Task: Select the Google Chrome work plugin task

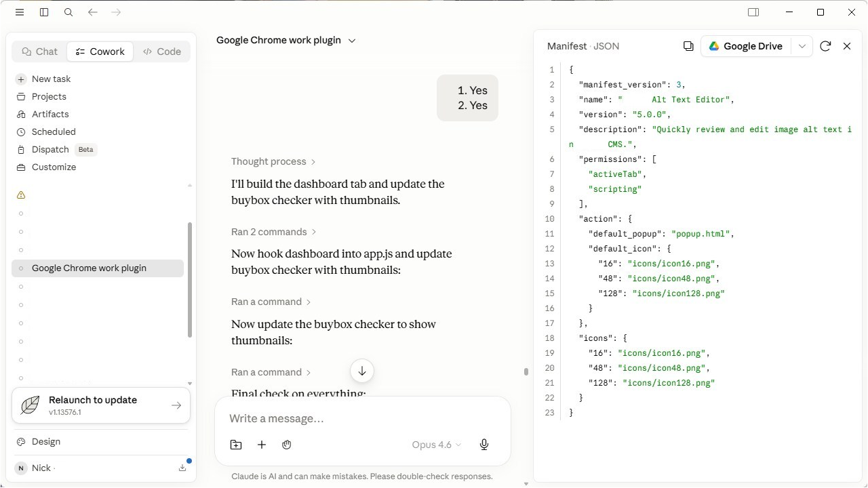Action: [x=98, y=268]
